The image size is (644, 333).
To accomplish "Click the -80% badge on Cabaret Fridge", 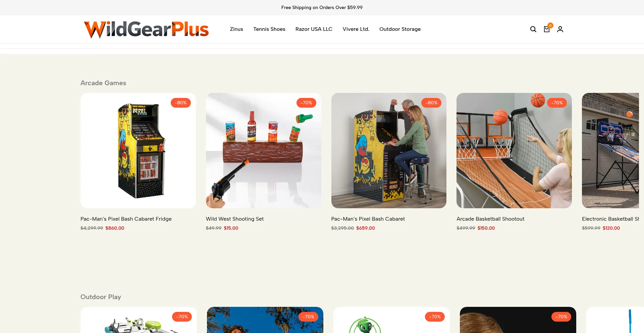I will (181, 103).
